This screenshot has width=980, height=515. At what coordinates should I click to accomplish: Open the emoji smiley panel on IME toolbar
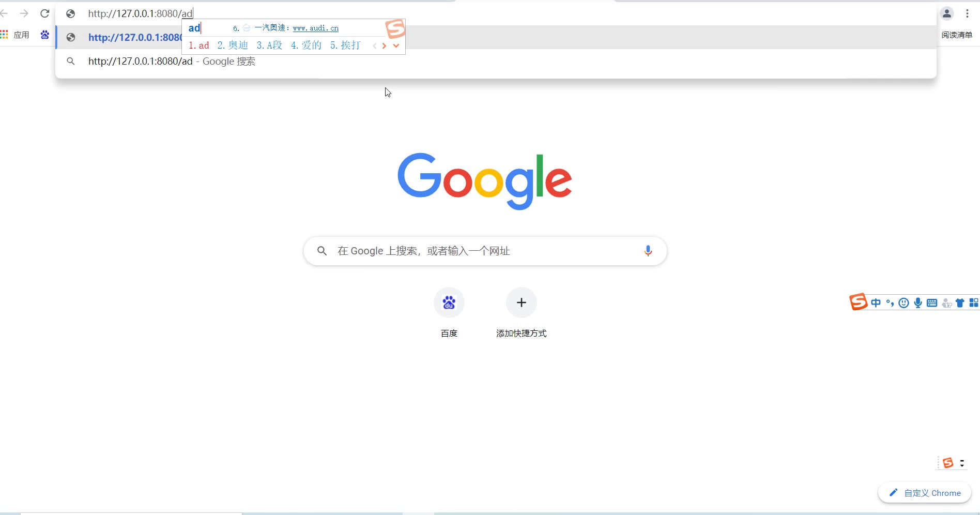point(904,303)
